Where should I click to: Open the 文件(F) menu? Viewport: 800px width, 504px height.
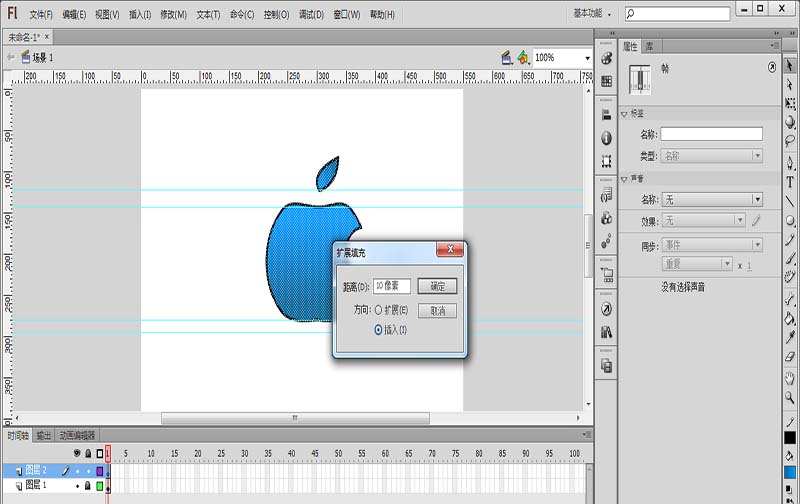click(x=41, y=15)
